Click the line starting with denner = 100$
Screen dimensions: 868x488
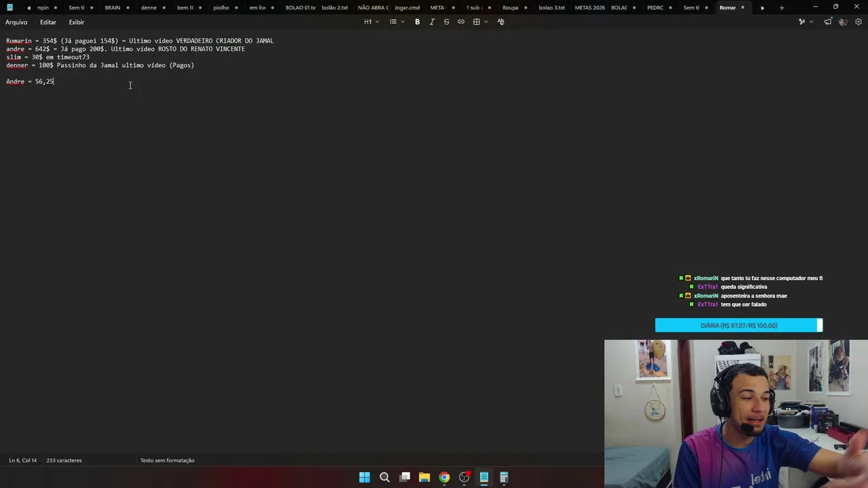100,65
